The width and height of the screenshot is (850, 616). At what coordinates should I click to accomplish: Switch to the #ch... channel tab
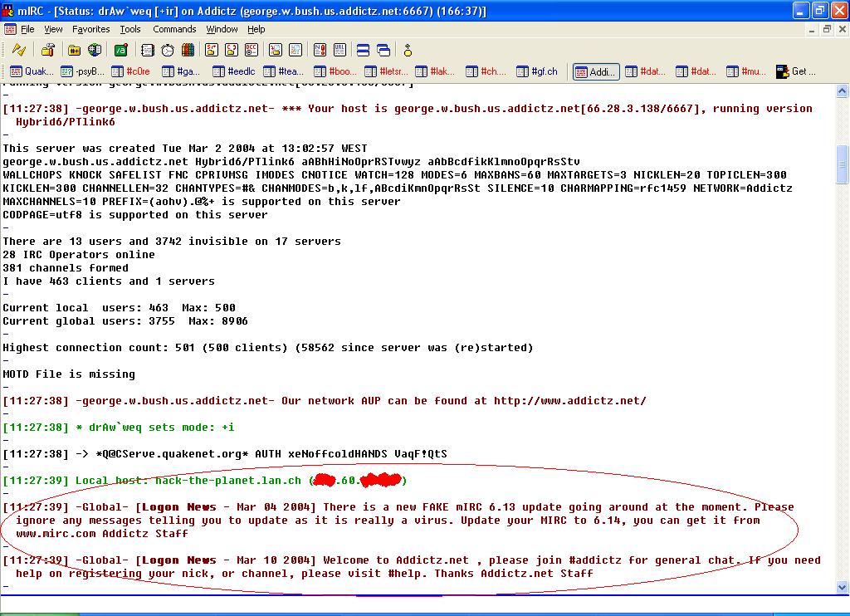(x=486, y=71)
